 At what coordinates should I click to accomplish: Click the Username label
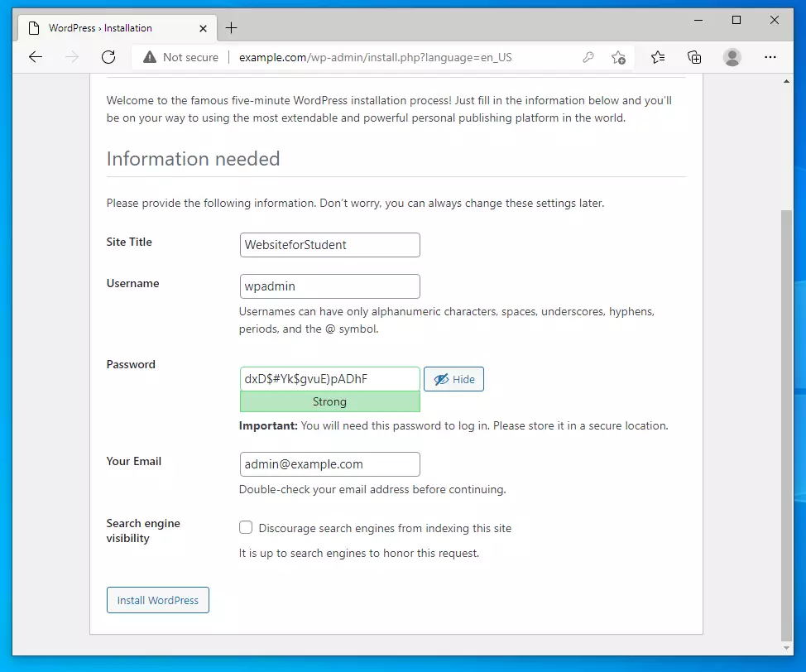132,283
